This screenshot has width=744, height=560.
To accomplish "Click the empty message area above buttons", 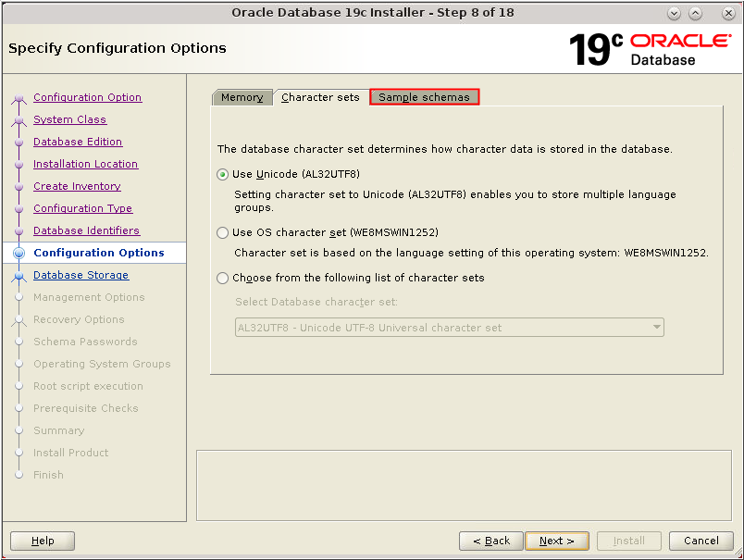I will [464, 486].
